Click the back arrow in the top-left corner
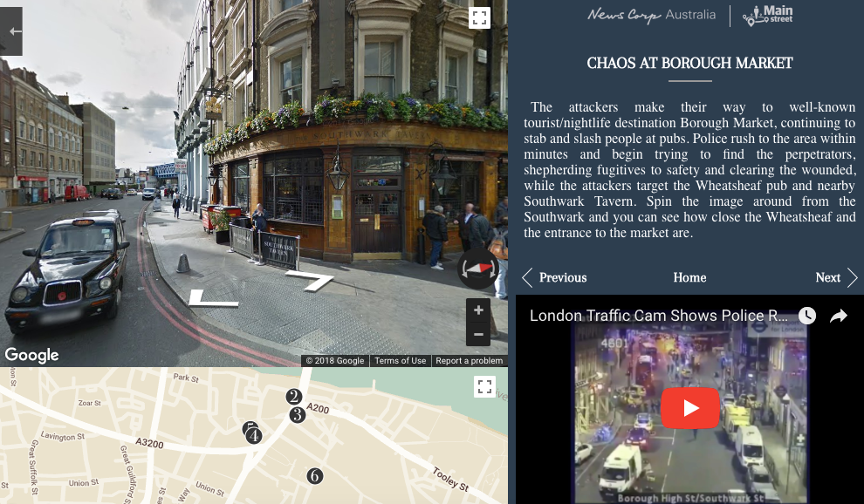 pos(10,31)
